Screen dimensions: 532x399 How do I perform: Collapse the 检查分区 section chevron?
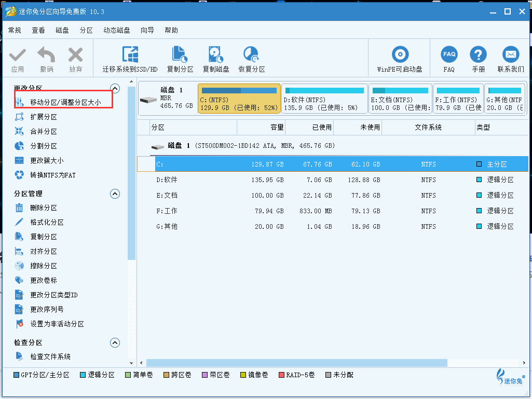tap(115, 342)
